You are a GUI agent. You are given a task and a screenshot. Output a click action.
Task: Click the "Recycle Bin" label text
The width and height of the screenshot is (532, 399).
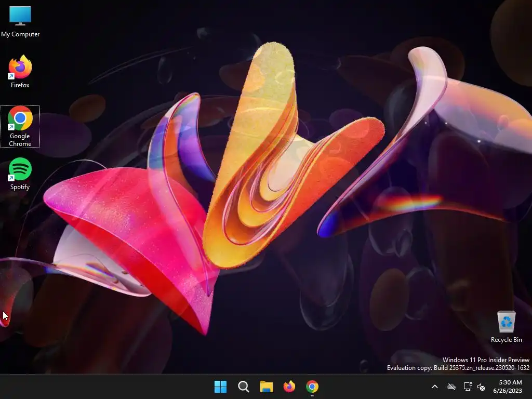[x=506, y=340]
